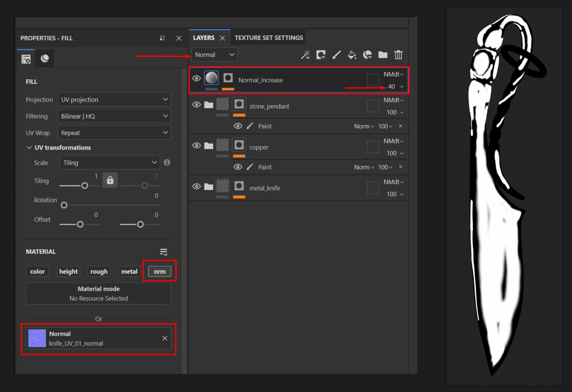Open the Projection dropdown
Image resolution: width=572 pixels, height=392 pixels.
pos(114,99)
